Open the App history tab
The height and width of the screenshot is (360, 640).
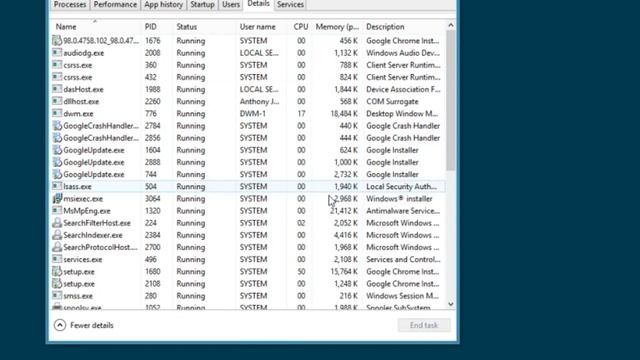coord(163,4)
